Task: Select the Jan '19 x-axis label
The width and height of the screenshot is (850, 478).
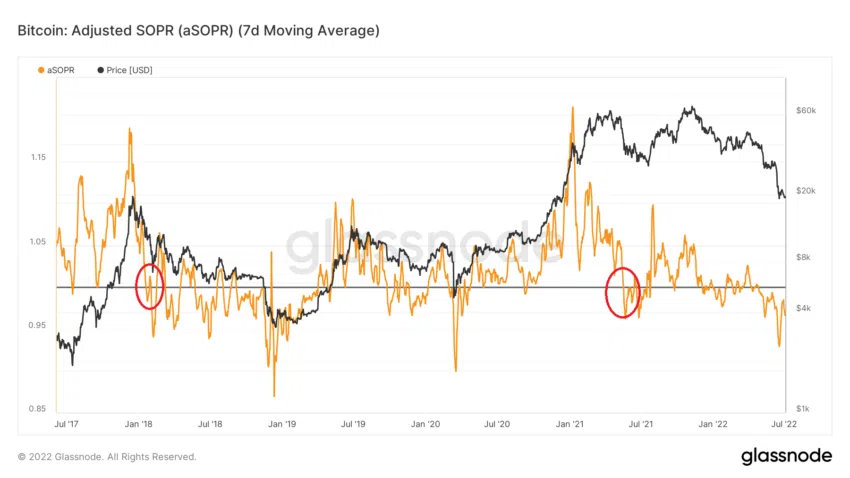Action: 282,424
